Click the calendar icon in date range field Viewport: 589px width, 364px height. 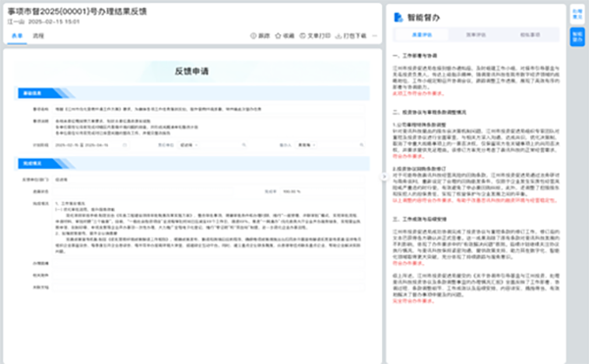(x=125, y=145)
